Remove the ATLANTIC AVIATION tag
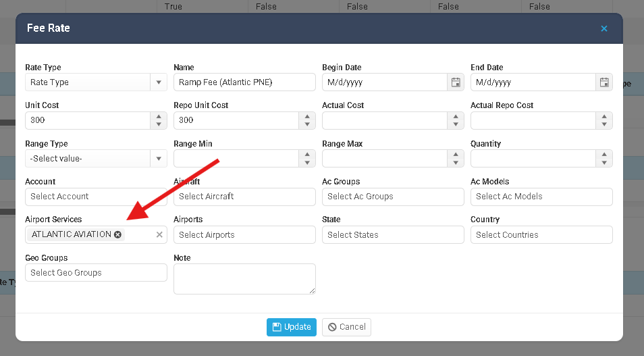Viewport: 644px width, 356px height. 117,234
